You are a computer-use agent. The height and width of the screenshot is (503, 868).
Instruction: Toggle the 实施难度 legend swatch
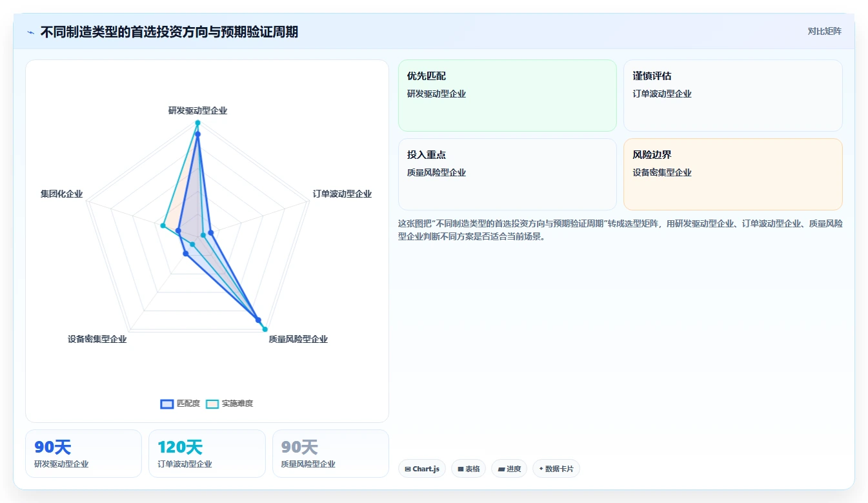pyautogui.click(x=212, y=404)
